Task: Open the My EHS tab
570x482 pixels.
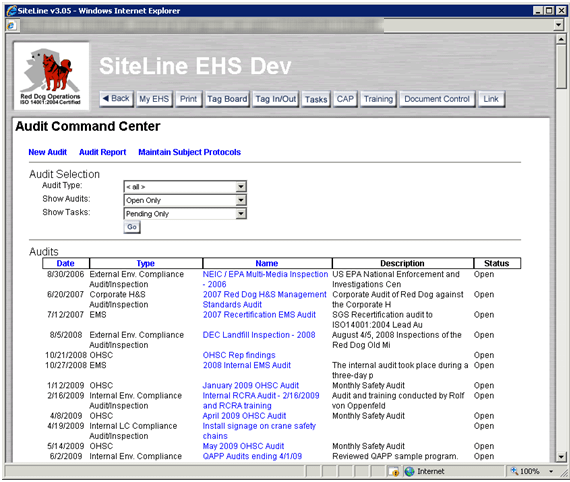Action: [154, 99]
